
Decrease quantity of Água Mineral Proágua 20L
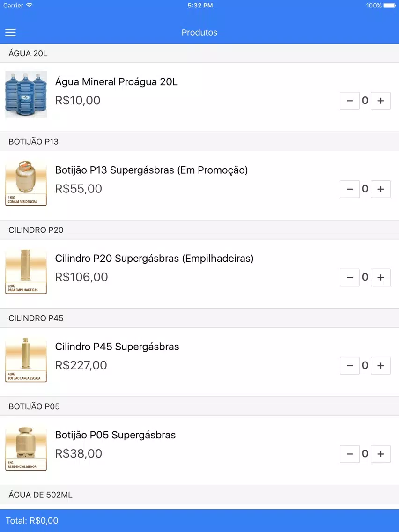click(350, 101)
